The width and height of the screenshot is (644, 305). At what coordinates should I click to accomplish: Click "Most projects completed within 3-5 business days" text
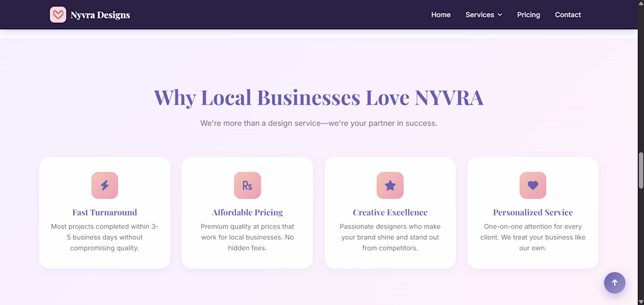105,237
